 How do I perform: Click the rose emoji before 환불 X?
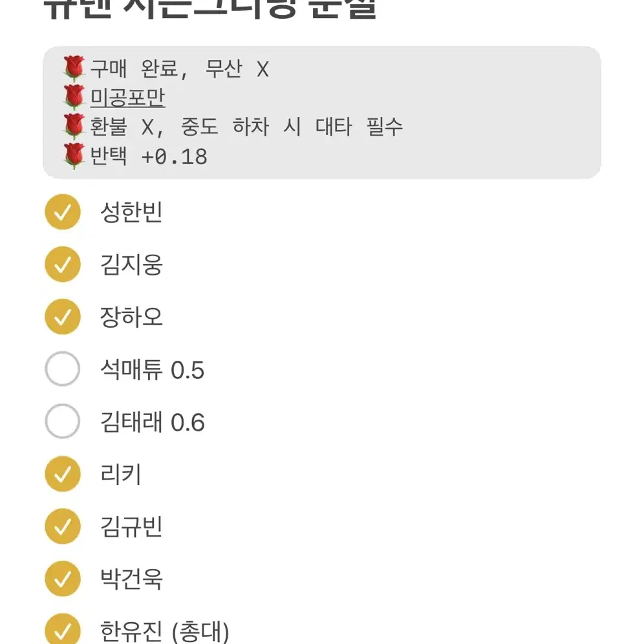pyautogui.click(x=74, y=127)
